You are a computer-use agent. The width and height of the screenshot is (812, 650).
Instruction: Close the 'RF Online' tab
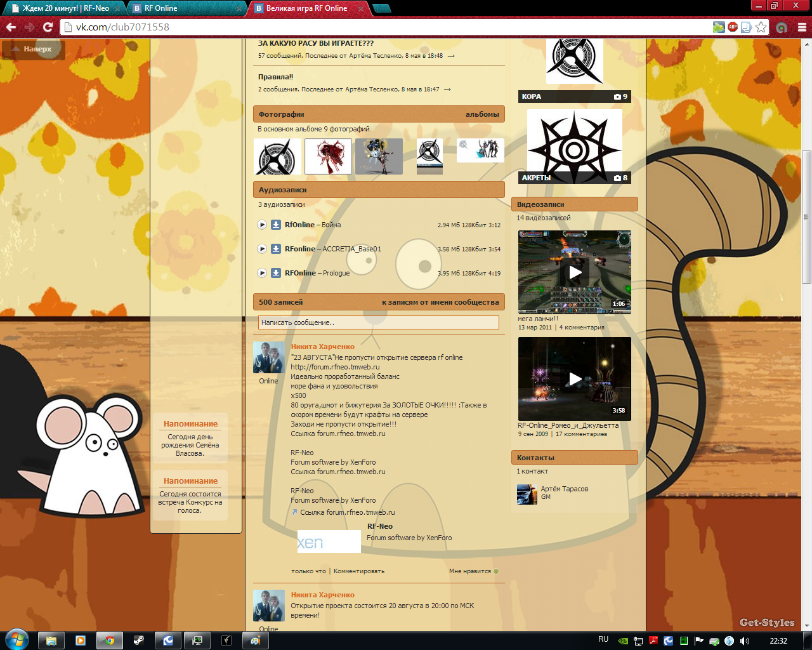coord(239,9)
